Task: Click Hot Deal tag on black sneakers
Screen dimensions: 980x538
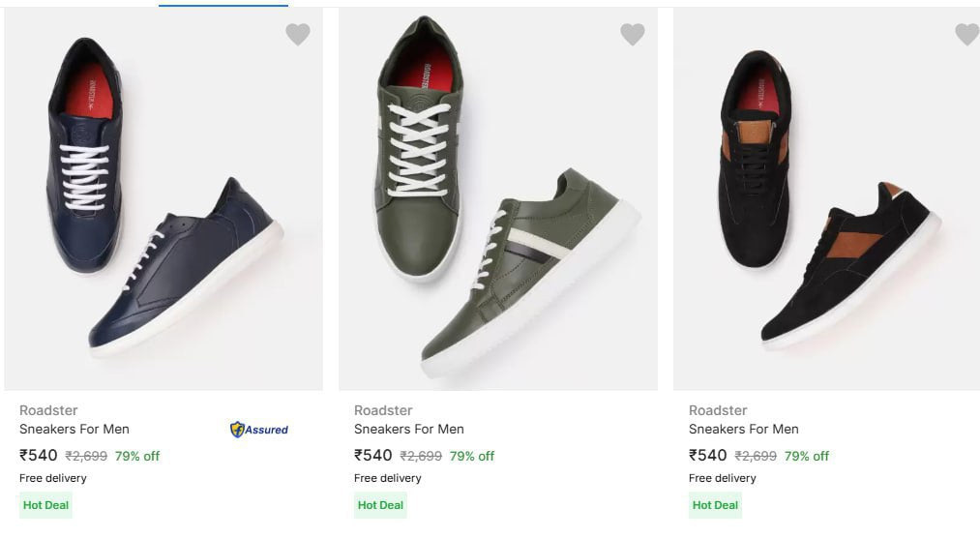Action: click(715, 505)
